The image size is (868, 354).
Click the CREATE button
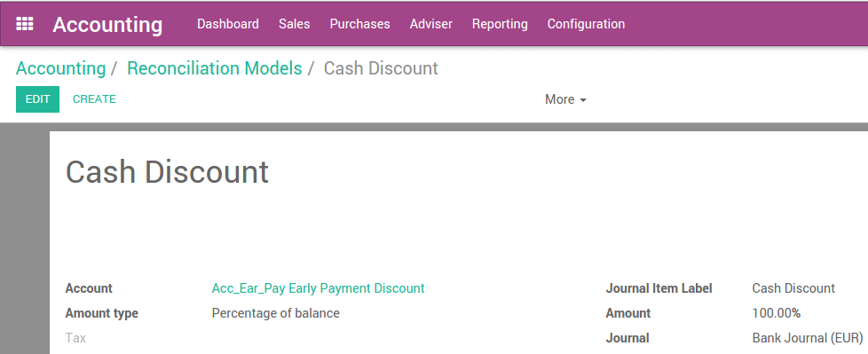94,99
